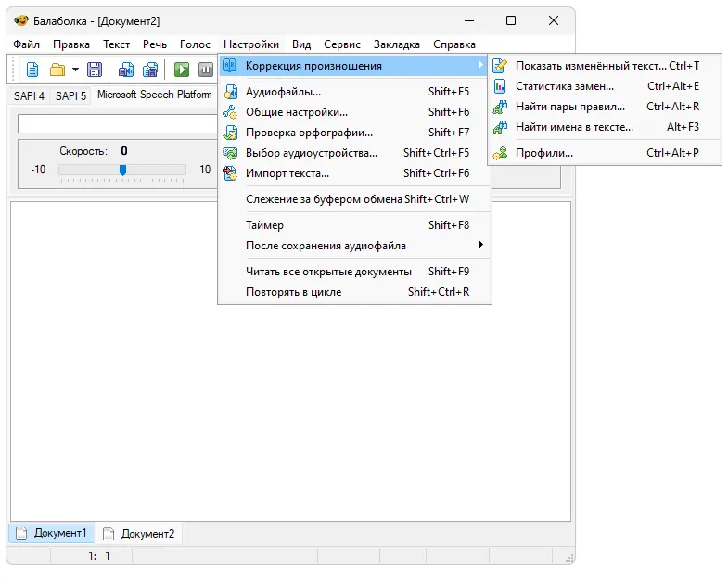The image size is (728, 584).
Task: Expand the dropdown arrow beside Open folder
Action: [75, 70]
